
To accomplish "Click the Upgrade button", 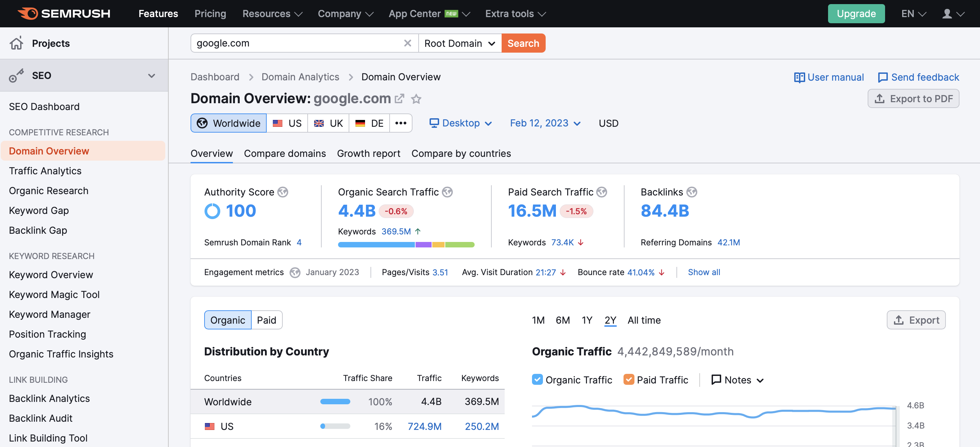I will coord(856,14).
